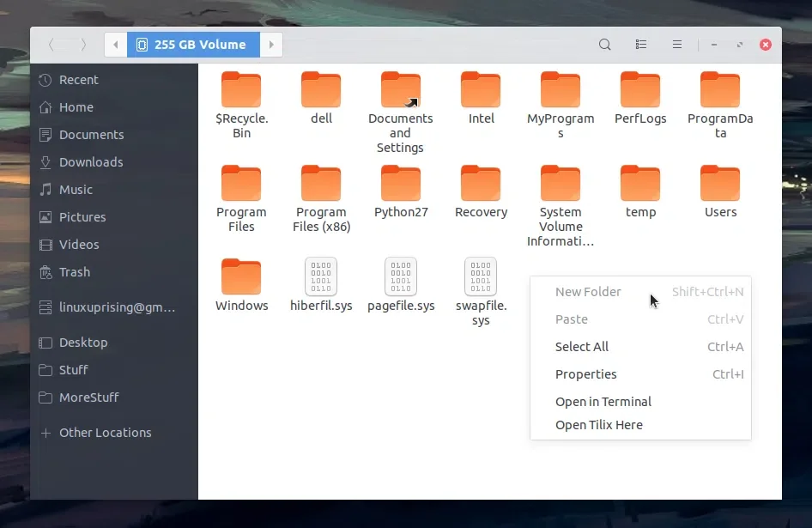The image size is (812, 528).
Task: Select Open in Terminal menu entry
Action: (x=603, y=402)
